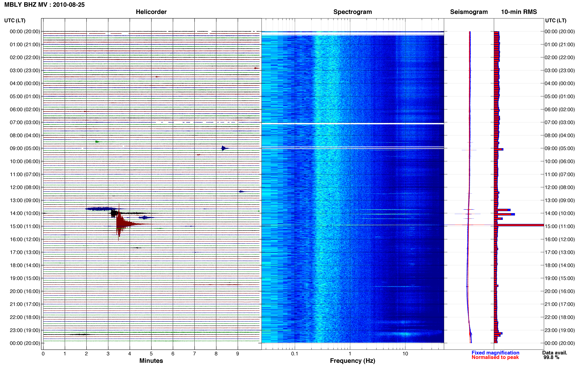Click the minute '5' tick label
The image size is (588, 368).
pos(151,354)
